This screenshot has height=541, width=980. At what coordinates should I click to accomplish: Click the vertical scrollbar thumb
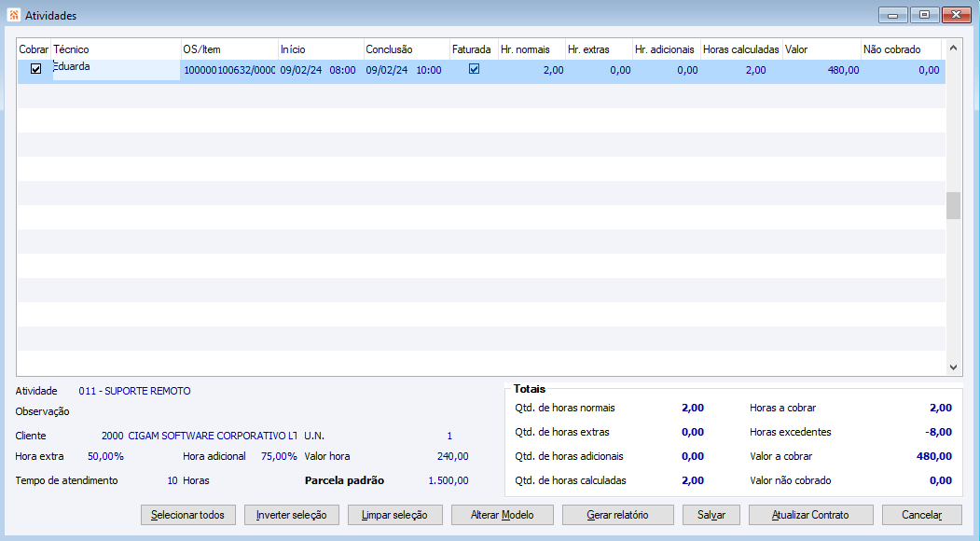[x=953, y=206]
